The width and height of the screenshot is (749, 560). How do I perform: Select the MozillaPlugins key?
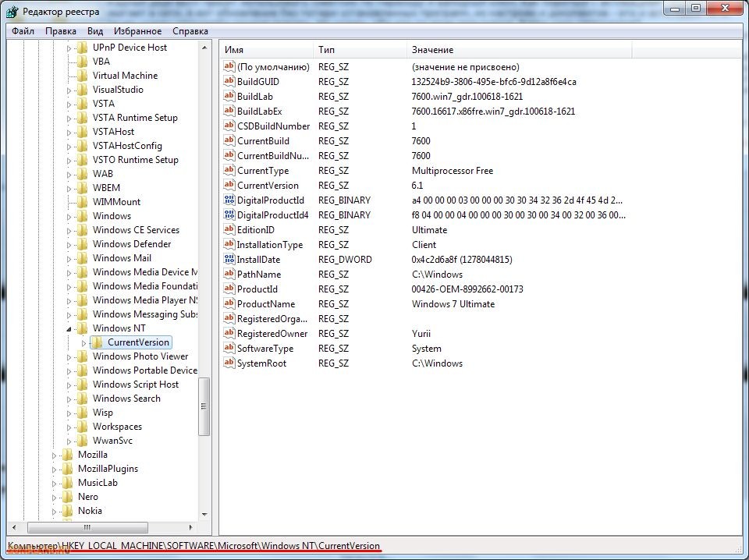pos(108,468)
